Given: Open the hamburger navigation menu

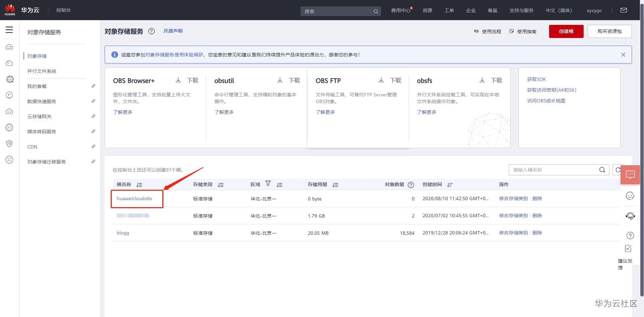Looking at the screenshot, I should [x=9, y=30].
